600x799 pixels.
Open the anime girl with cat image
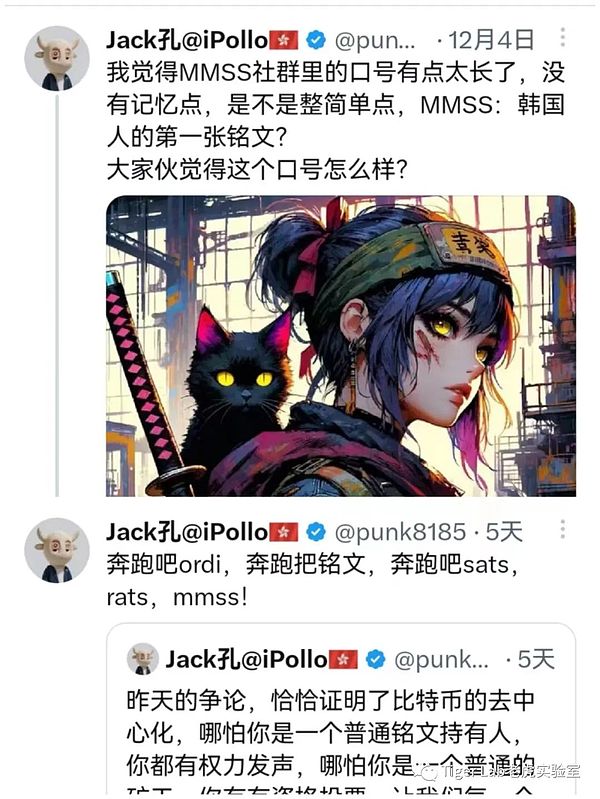[x=341, y=345]
